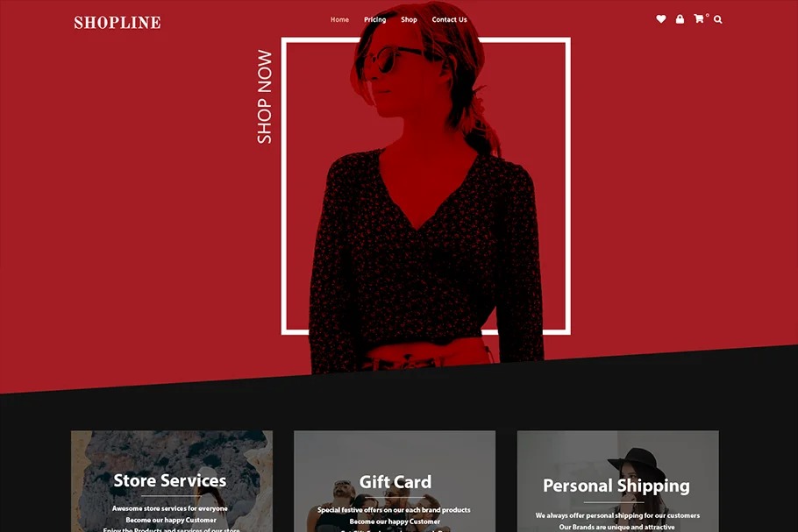Viewport: 798px width, 532px height.
Task: Open the Gift Card card
Action: pyautogui.click(x=395, y=481)
